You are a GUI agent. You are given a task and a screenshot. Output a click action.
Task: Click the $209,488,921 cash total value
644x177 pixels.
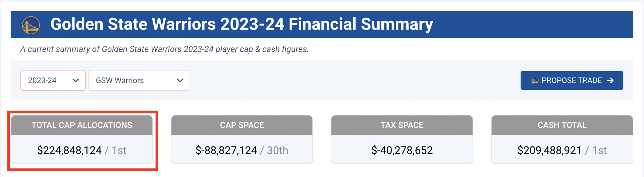click(549, 150)
